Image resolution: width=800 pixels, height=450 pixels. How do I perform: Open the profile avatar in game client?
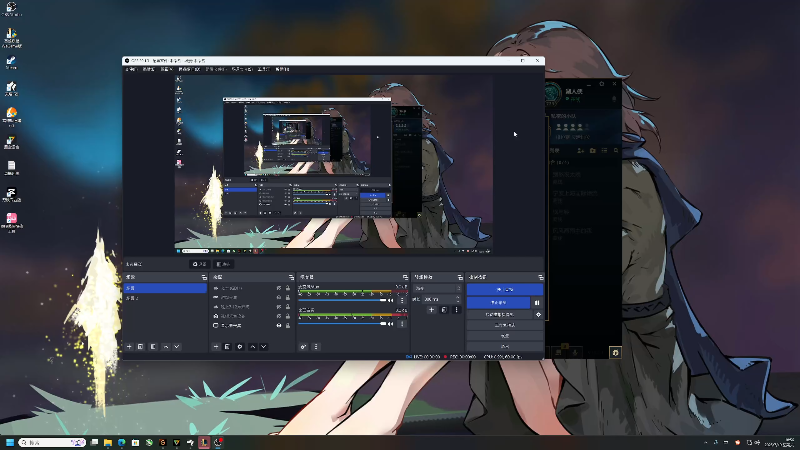coord(553,93)
